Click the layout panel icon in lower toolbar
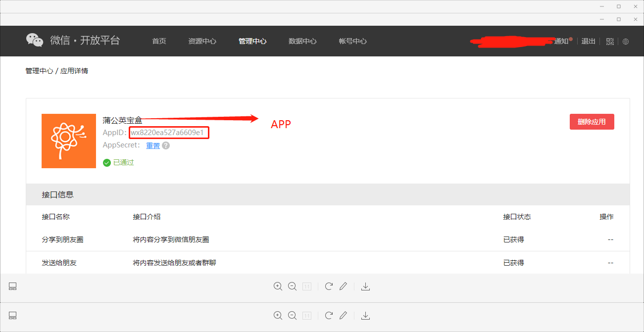This screenshot has width=644, height=332. pos(13,316)
